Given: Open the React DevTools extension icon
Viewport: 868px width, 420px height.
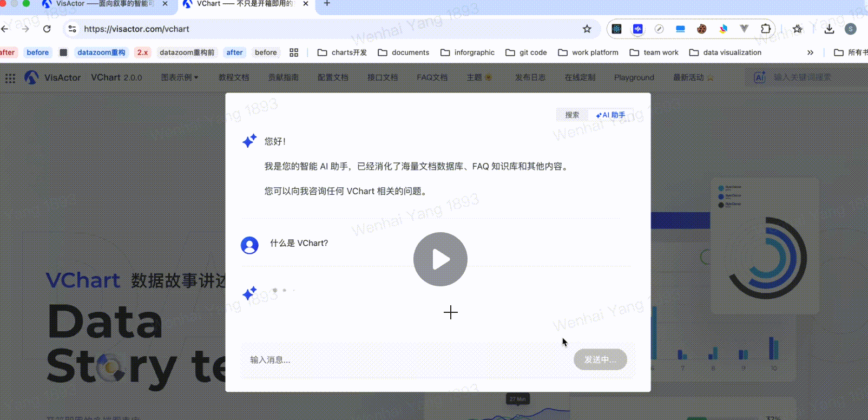Looking at the screenshot, I should tap(616, 29).
